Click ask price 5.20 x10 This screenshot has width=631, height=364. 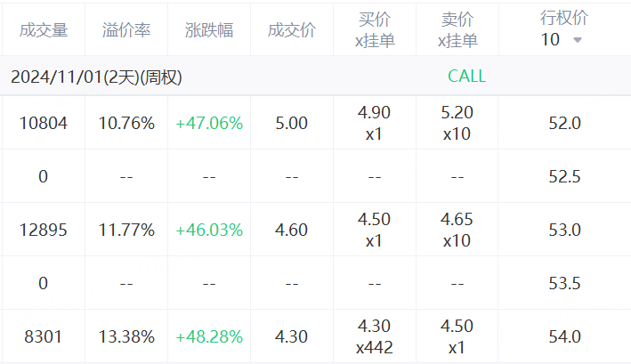457,123
